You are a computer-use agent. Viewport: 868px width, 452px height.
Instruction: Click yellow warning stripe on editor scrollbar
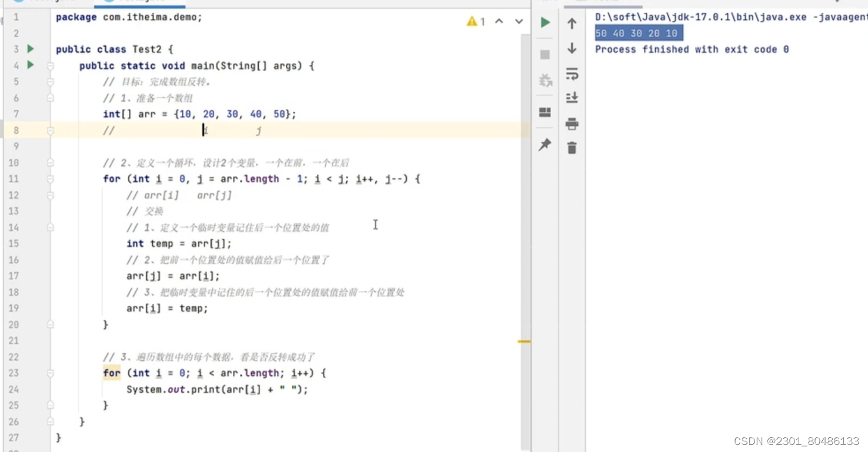tap(524, 341)
